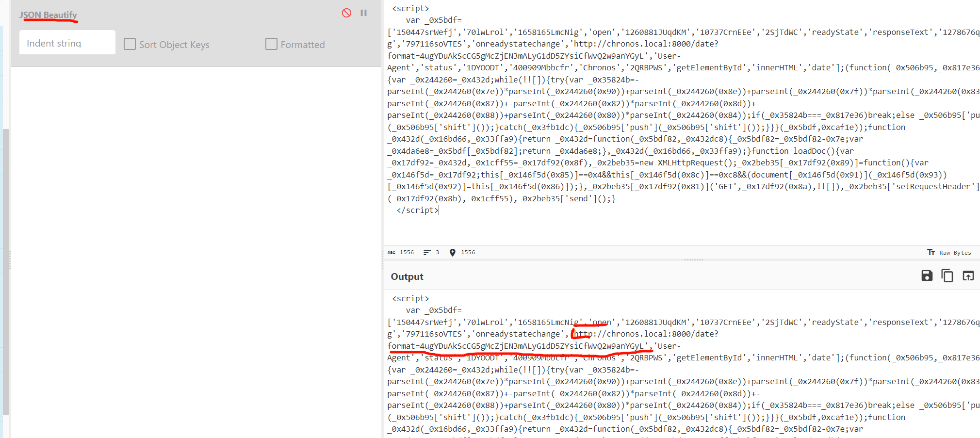This screenshot has width=980, height=438.
Task: Click the input/output horizontal splitter handle
Action: pos(693,260)
